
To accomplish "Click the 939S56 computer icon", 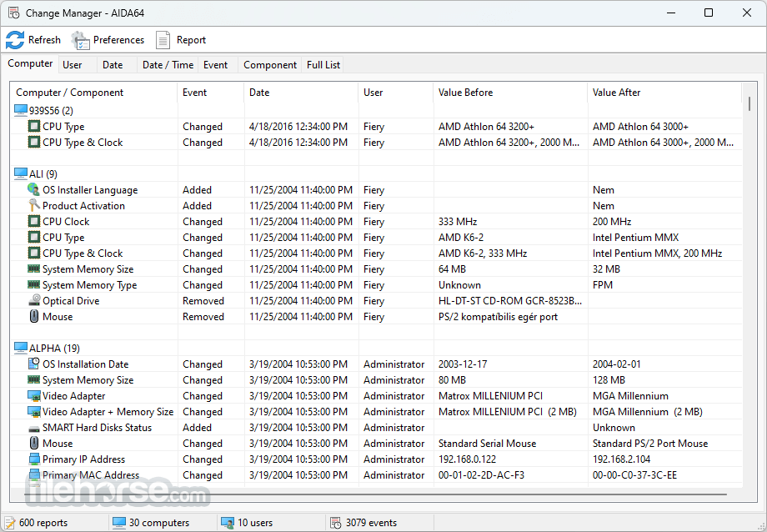I will 21,110.
